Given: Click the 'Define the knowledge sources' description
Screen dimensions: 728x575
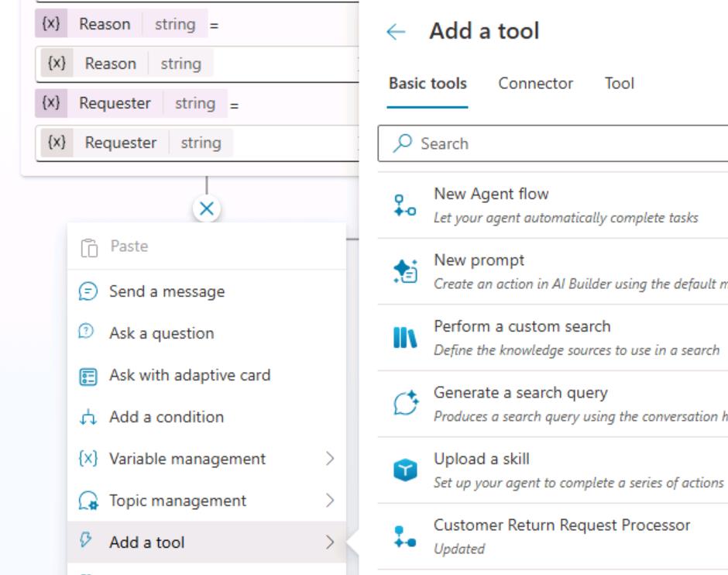Looking at the screenshot, I should [x=577, y=350].
